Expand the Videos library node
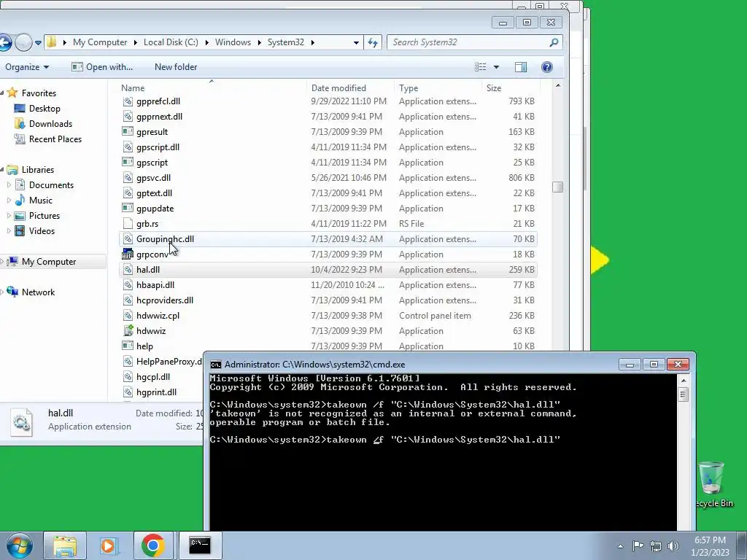 9,231
